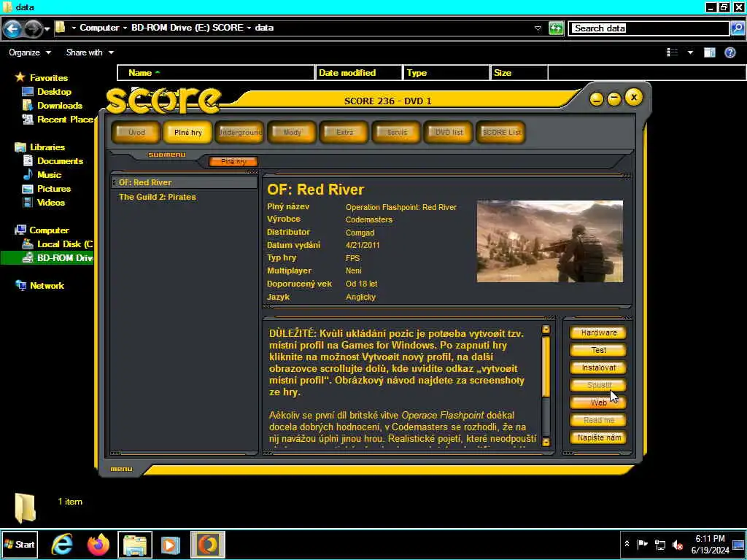Sort by Date modified column
Image resolution: width=747 pixels, height=560 pixels.
point(359,73)
